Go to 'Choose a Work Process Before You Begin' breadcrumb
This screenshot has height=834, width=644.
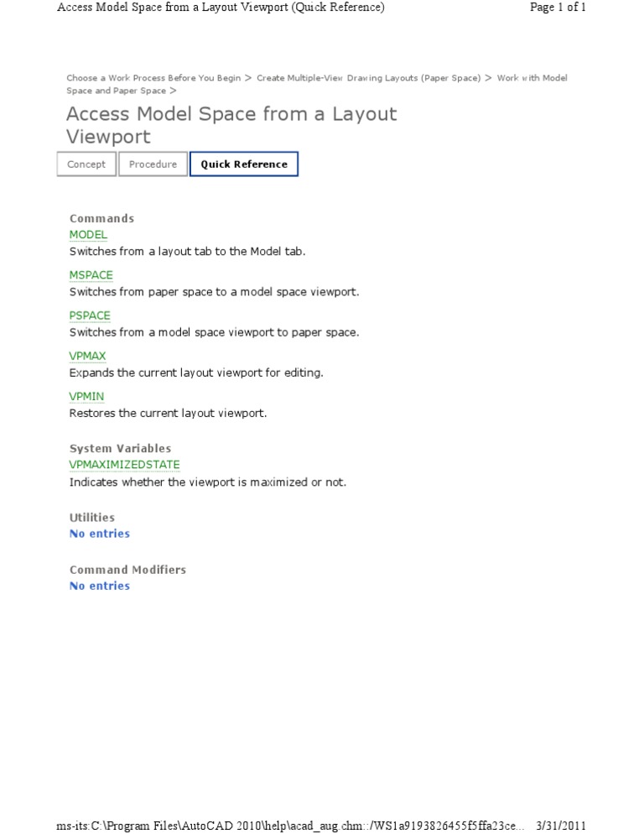point(153,78)
